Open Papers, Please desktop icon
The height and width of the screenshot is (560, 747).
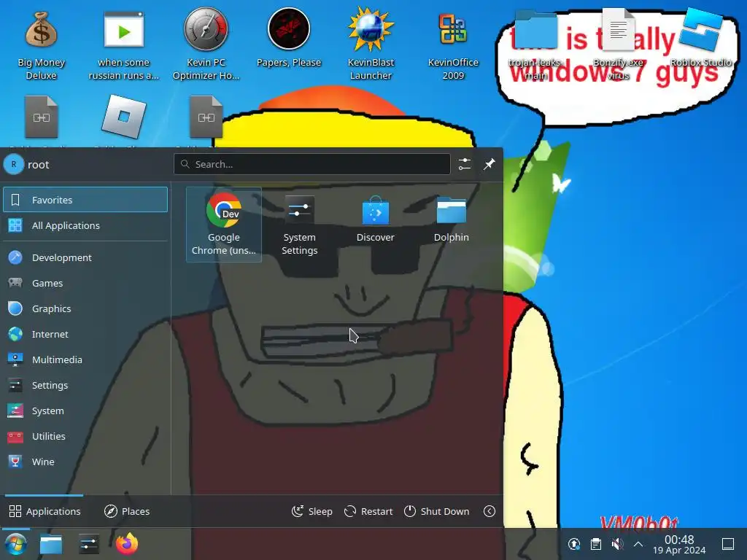(x=289, y=38)
